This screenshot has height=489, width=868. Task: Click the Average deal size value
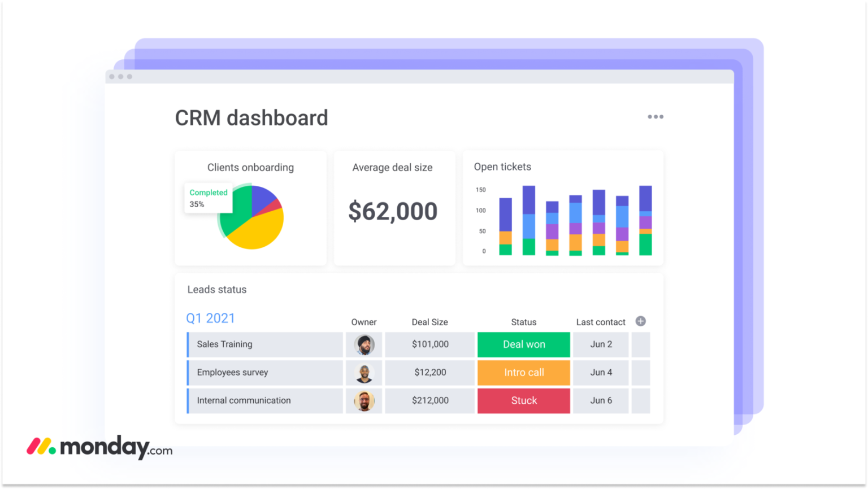(393, 211)
